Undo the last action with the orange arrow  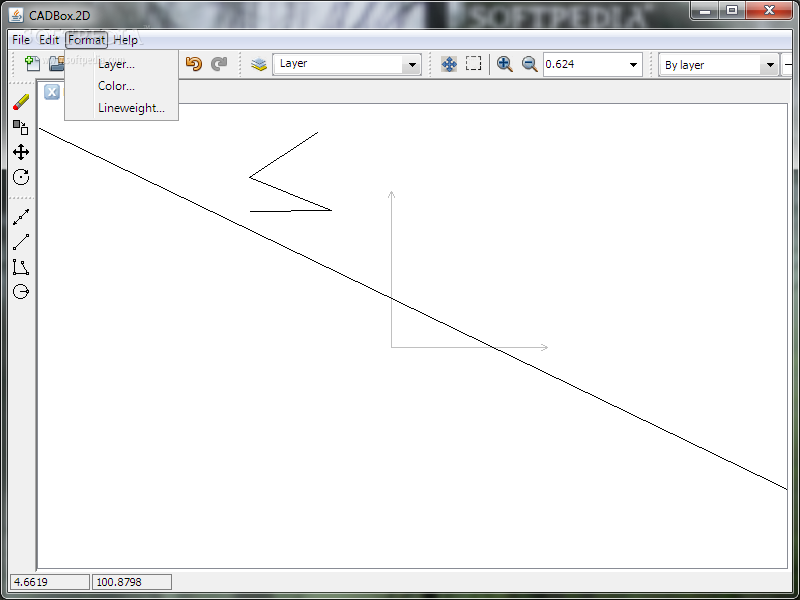click(x=193, y=64)
